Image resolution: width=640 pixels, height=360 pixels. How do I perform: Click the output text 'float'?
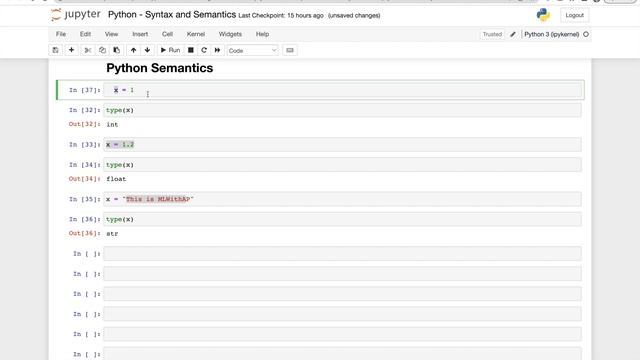pos(116,179)
